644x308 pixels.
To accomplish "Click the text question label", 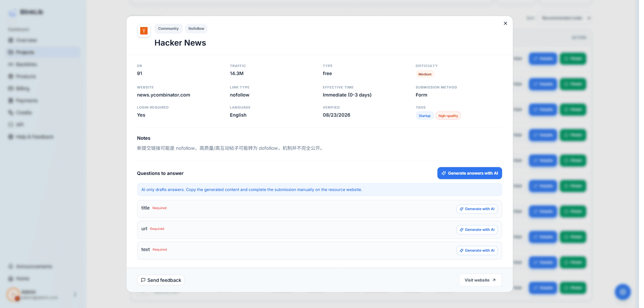I will point(146,250).
